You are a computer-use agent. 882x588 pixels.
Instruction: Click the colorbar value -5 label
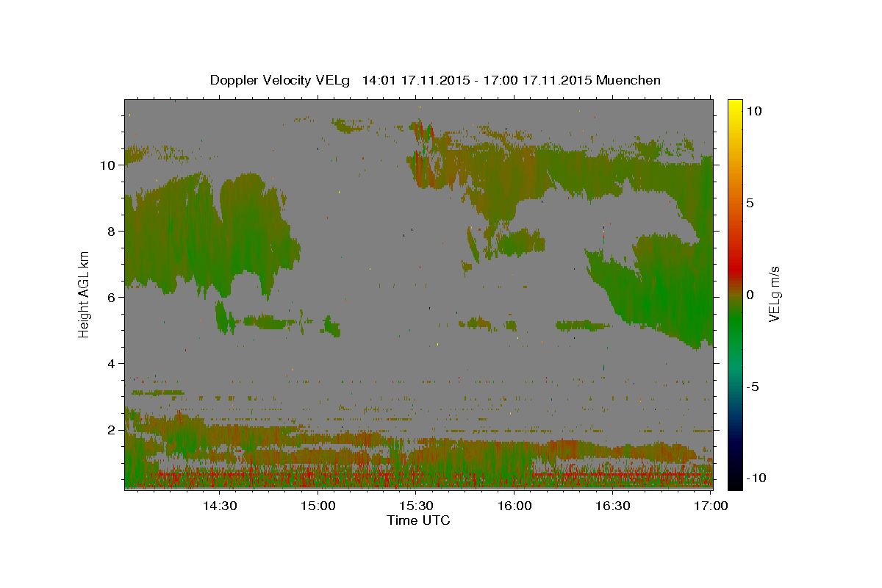point(753,386)
